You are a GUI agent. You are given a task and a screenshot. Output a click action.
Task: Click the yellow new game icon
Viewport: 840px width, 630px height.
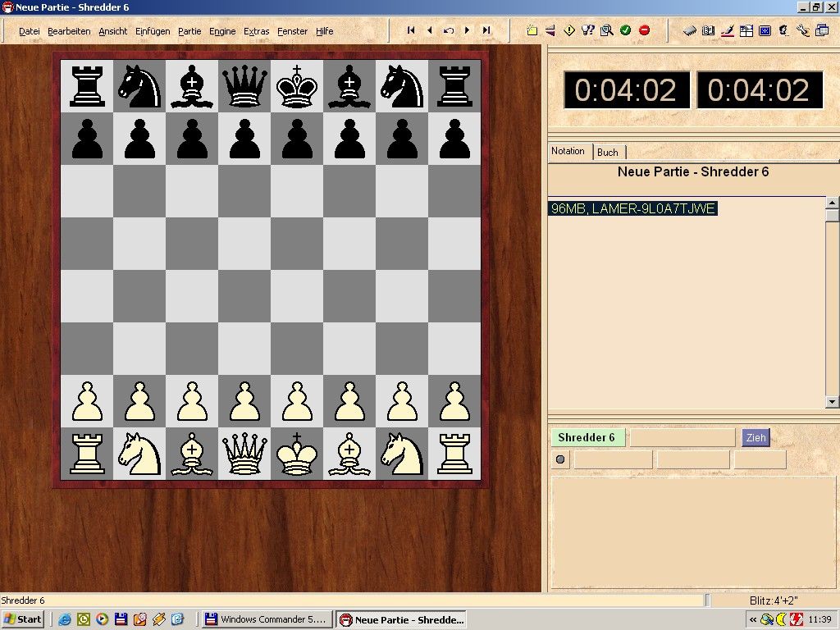pyautogui.click(x=532, y=30)
